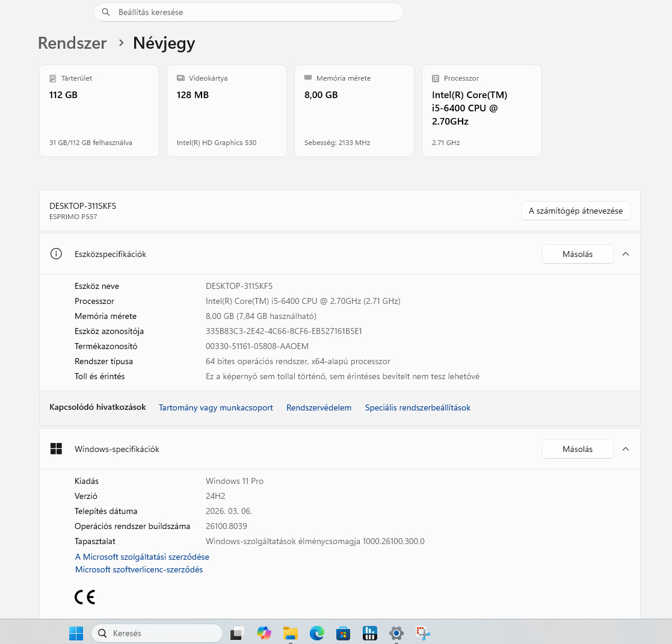This screenshot has width=672, height=644.
Task: Click the Videokártya card icon
Action: click(180, 78)
